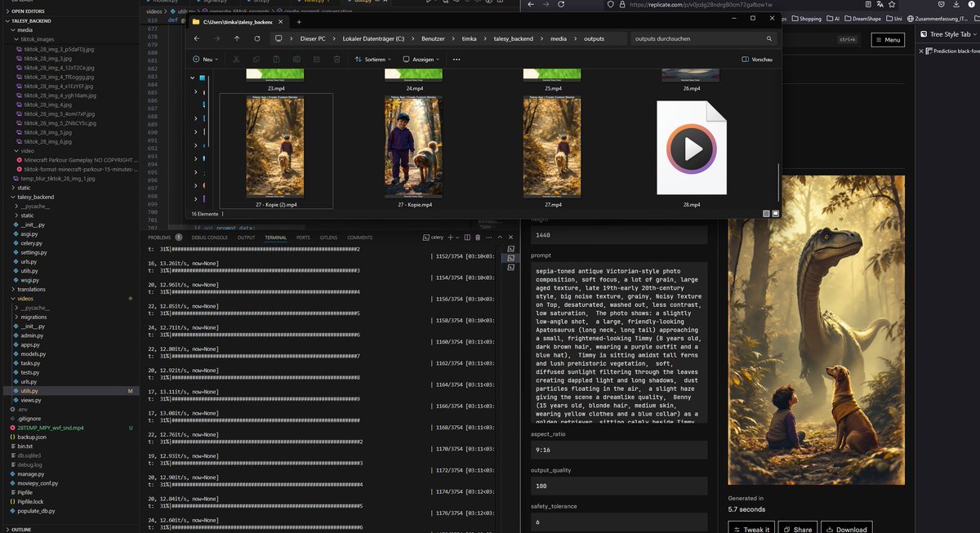Kill the terminal with trash icon

477,238
